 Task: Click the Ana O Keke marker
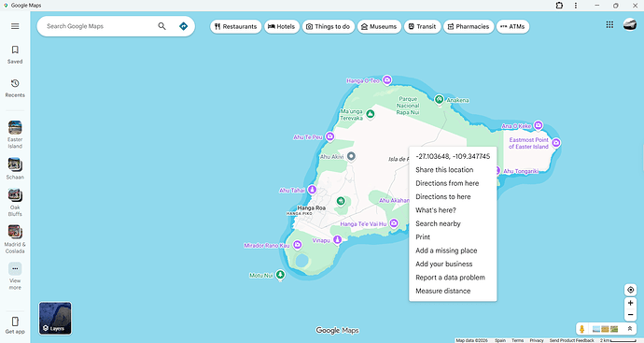(x=538, y=125)
